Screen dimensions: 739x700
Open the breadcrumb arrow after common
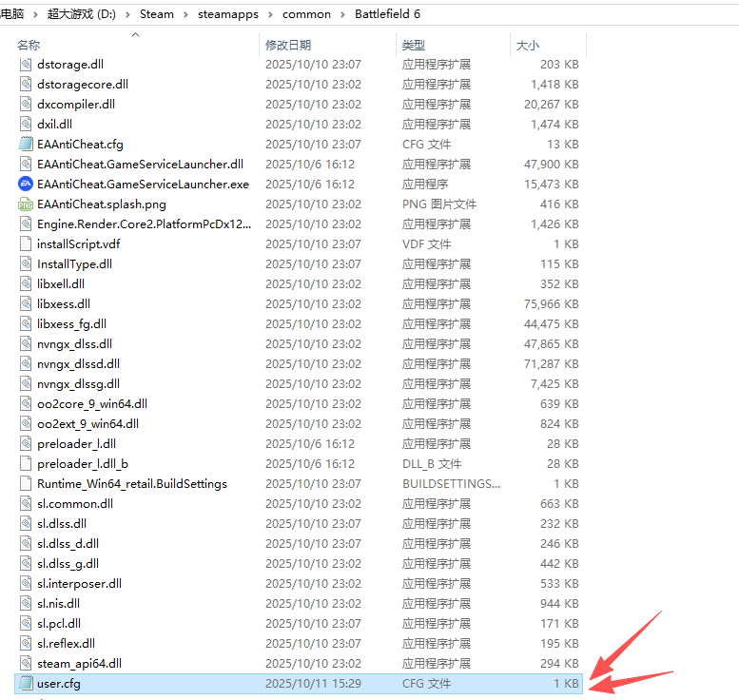point(342,14)
